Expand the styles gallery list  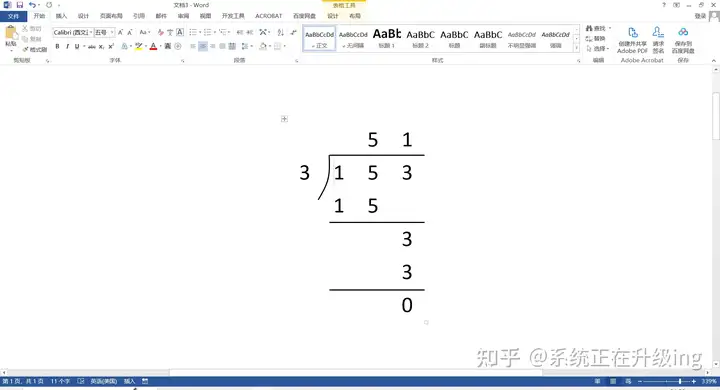pos(577,48)
